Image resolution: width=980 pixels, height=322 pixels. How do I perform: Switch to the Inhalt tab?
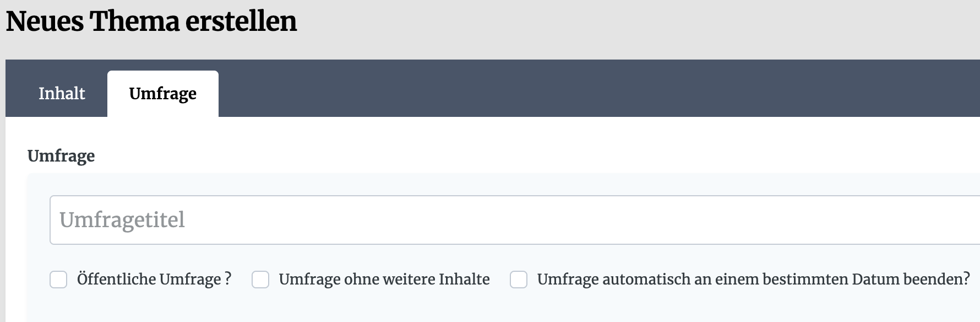(x=62, y=93)
